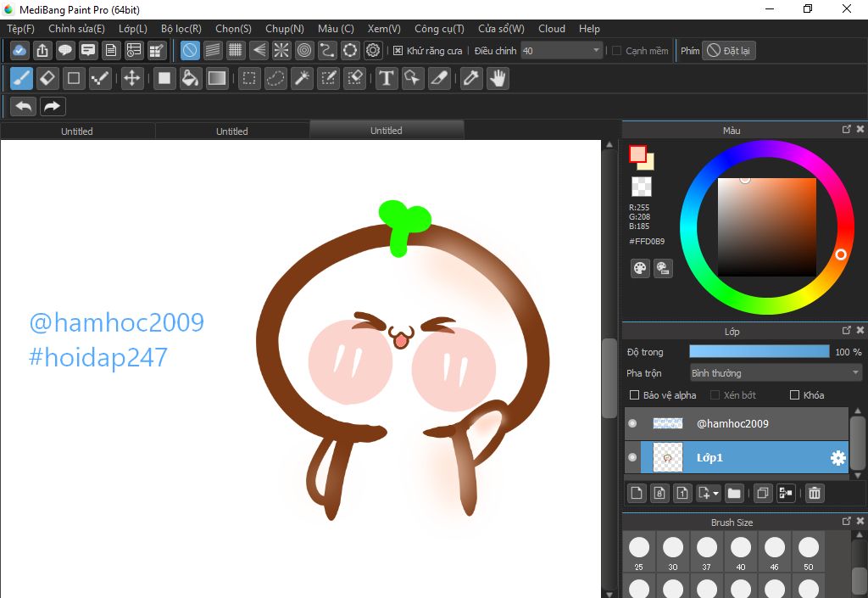Open the Bộ lọc(R) menu
The image size is (868, 598).
click(181, 29)
